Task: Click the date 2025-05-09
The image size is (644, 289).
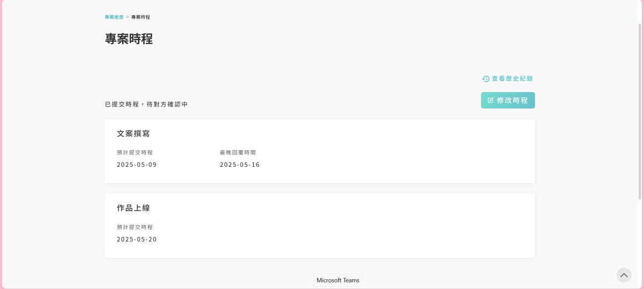Action: pos(137,165)
